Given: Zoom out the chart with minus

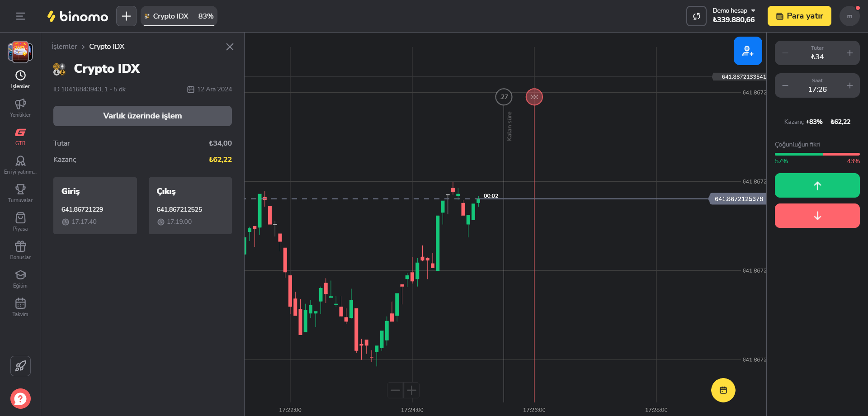Looking at the screenshot, I should 395,390.
